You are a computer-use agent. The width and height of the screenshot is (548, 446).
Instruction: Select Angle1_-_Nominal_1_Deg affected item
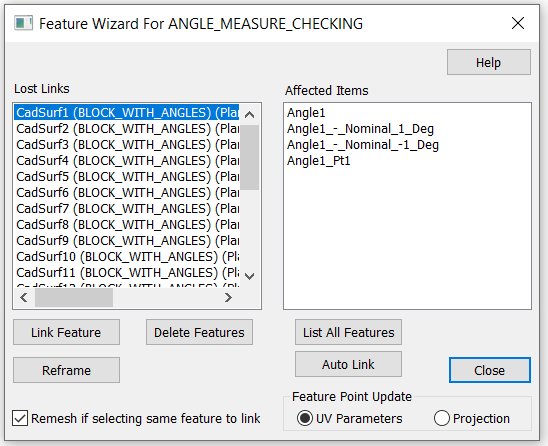(360, 129)
